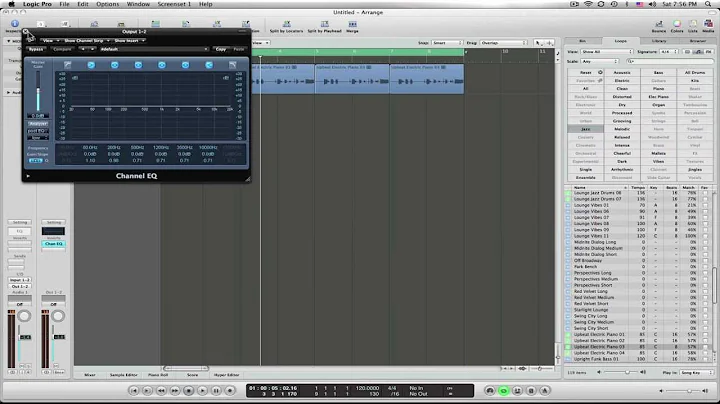Open the Show Insert dropdown
Screen dimensions: 720x404
click(x=129, y=40)
